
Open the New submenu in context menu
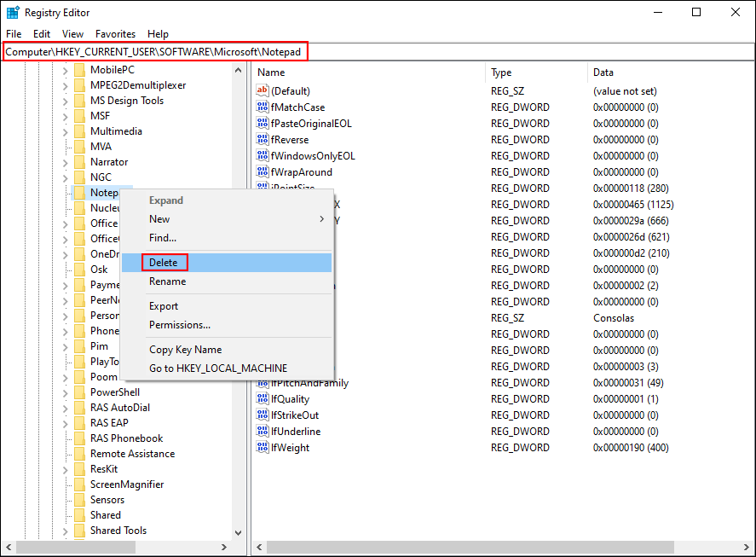point(227,219)
